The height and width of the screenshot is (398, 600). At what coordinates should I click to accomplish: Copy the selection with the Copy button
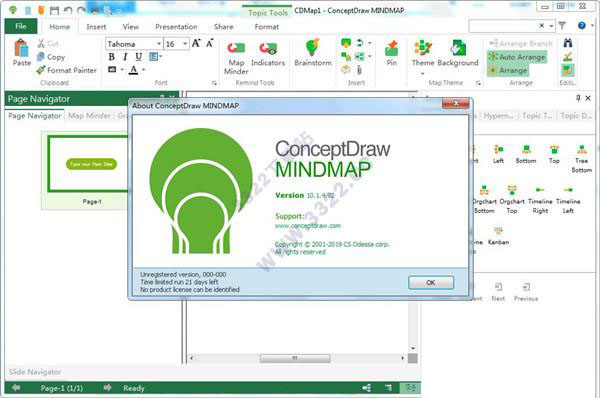tap(51, 57)
